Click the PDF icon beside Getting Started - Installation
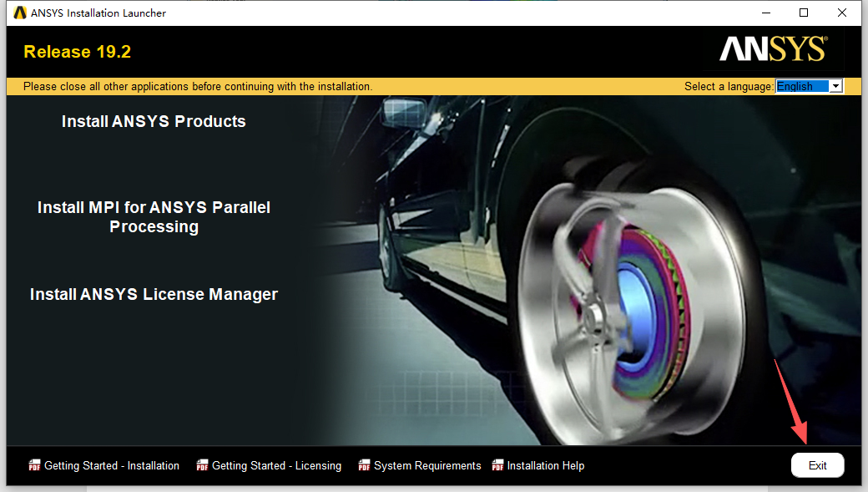The width and height of the screenshot is (868, 492). 33,465
